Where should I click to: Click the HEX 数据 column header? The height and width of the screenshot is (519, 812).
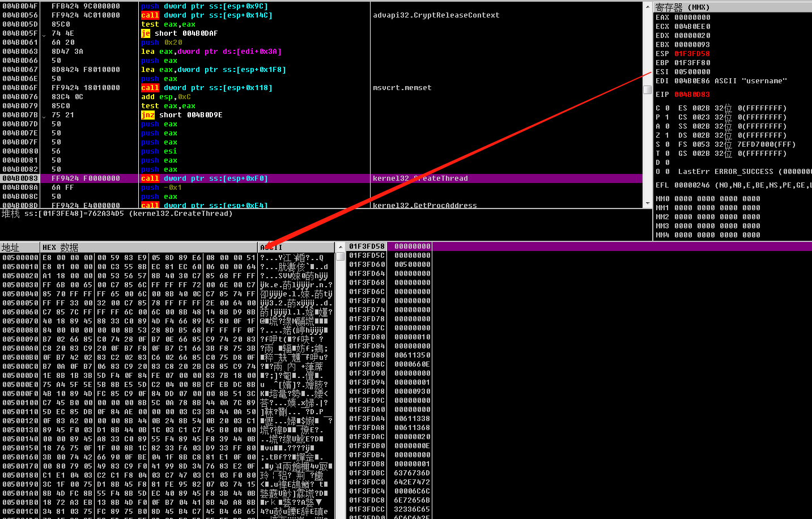(149, 247)
